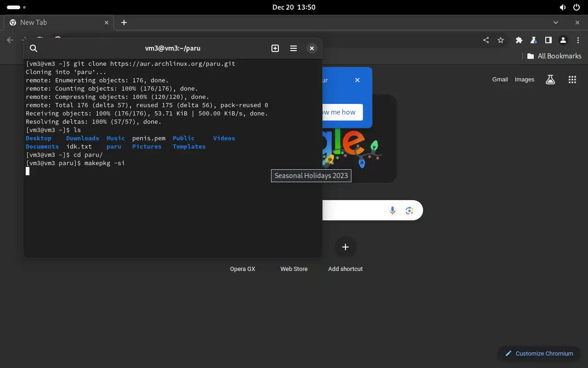Viewport: 588px width, 368px height.
Task: Start a voice search with microphone
Action: (393, 210)
